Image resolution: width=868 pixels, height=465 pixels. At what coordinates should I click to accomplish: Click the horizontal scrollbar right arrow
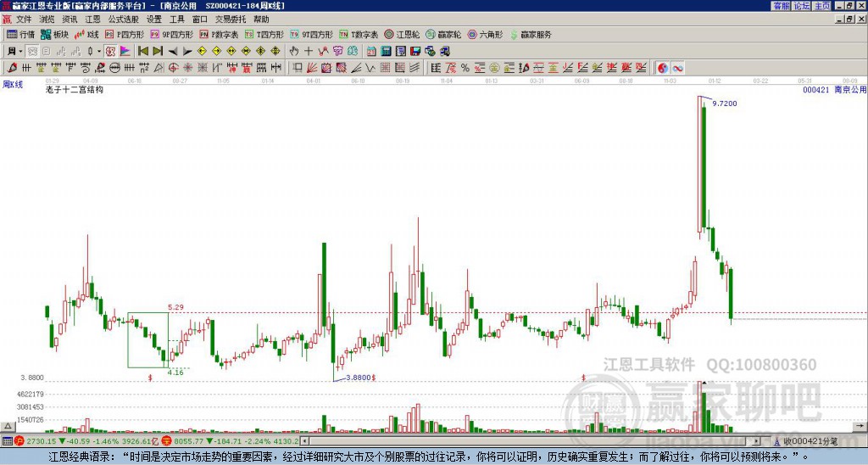click(756, 441)
